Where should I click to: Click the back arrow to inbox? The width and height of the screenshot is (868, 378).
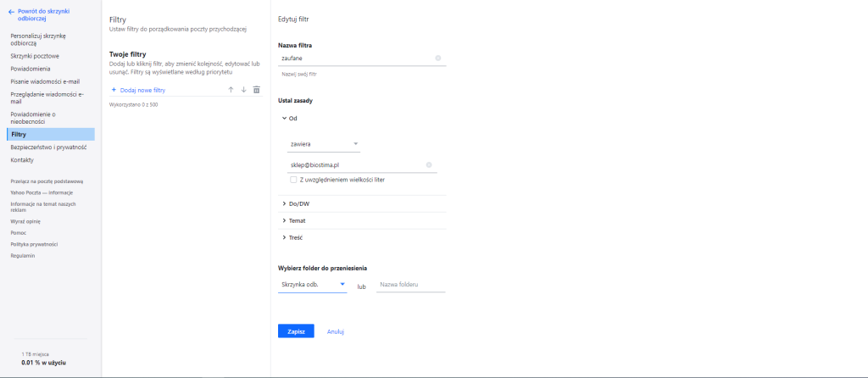coord(12,11)
